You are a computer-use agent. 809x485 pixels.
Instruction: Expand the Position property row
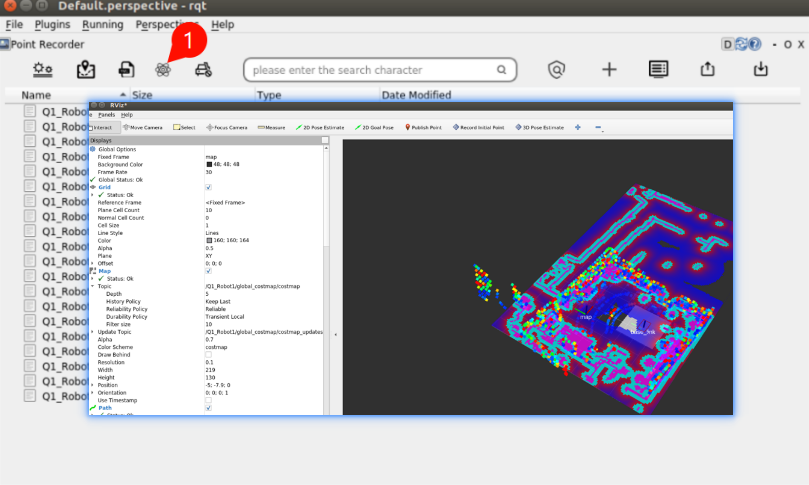coord(92,384)
